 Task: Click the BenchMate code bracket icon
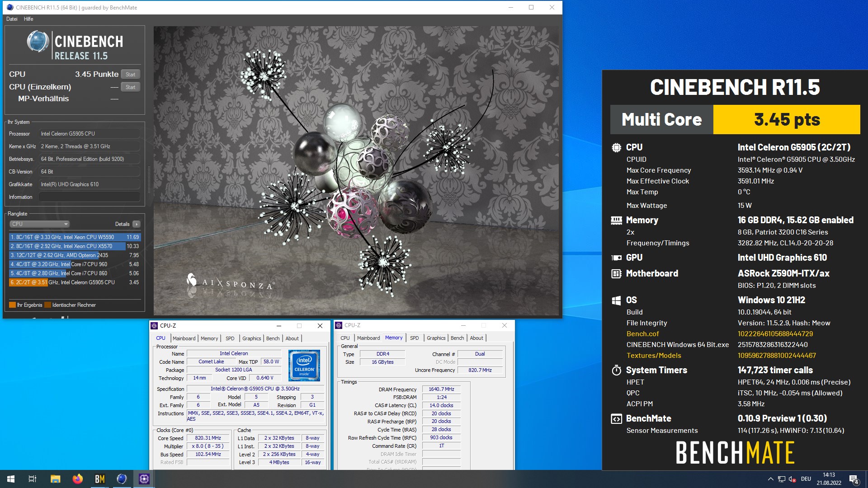[x=616, y=419]
